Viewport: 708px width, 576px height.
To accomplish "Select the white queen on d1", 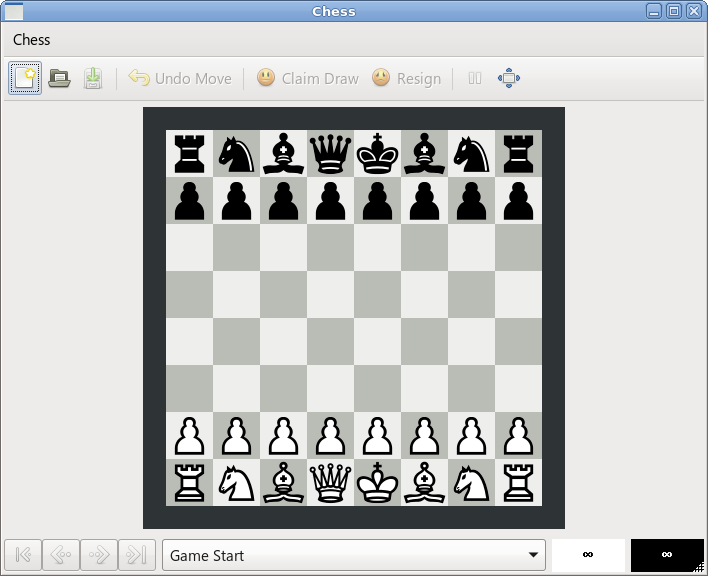I will coord(331,482).
